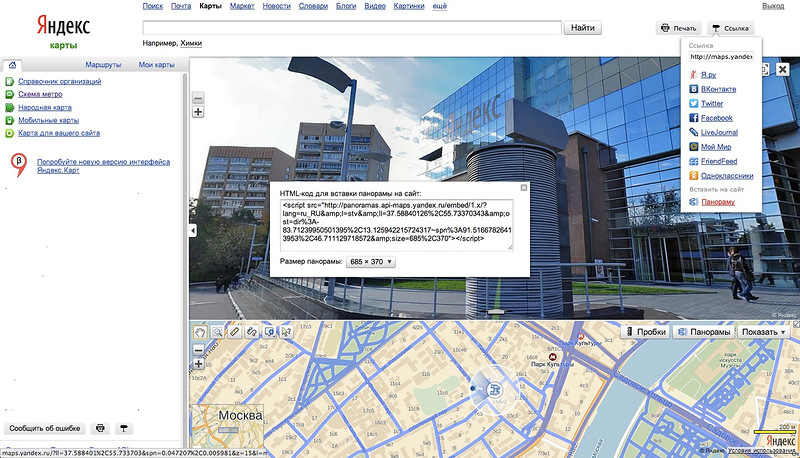Share via Twitter link
This screenshot has width=800, height=458.
(712, 104)
